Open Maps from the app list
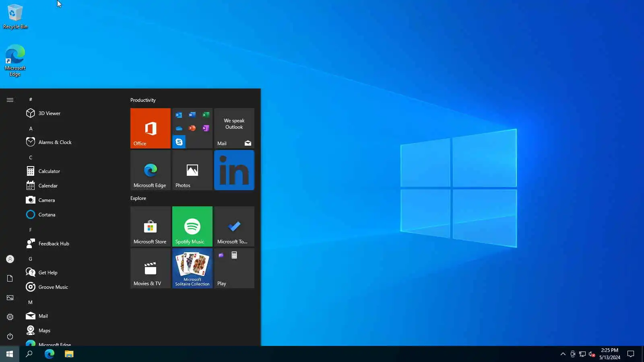The image size is (644, 362). coord(72,331)
